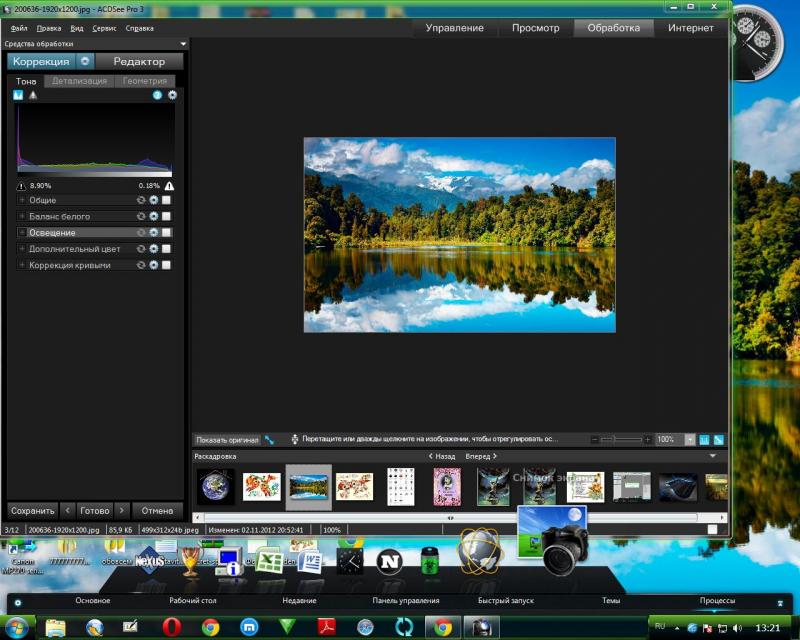This screenshot has height=640, width=800.
Task: Click highlight clipping warning icon at 0.18%
Action: [x=169, y=186]
